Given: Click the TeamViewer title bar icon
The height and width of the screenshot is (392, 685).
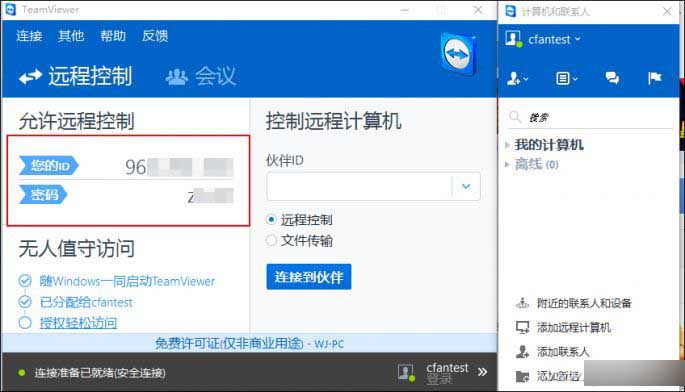Looking at the screenshot, I should coord(10,9).
